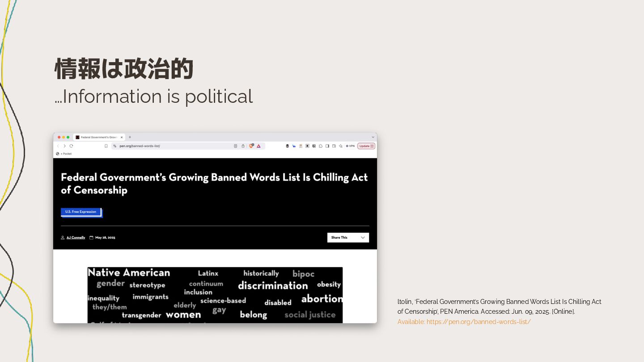Click the bookmark icon left of the address bar
The height and width of the screenshot is (362, 644).
click(106, 146)
